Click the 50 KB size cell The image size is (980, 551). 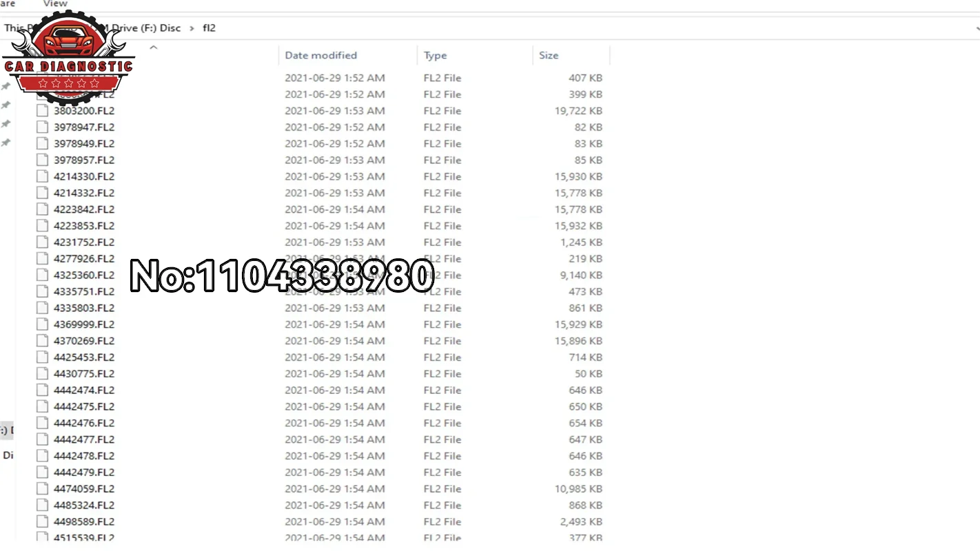point(589,374)
